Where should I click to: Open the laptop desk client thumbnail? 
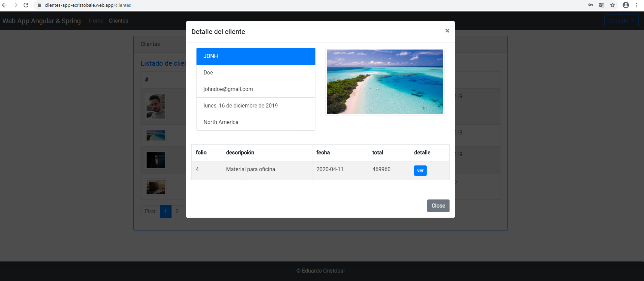click(156, 187)
